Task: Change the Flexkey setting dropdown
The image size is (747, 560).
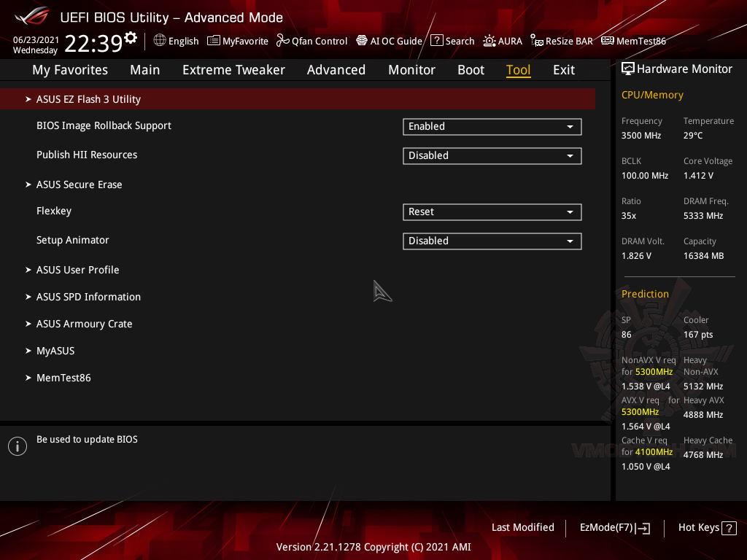Action: click(x=492, y=211)
